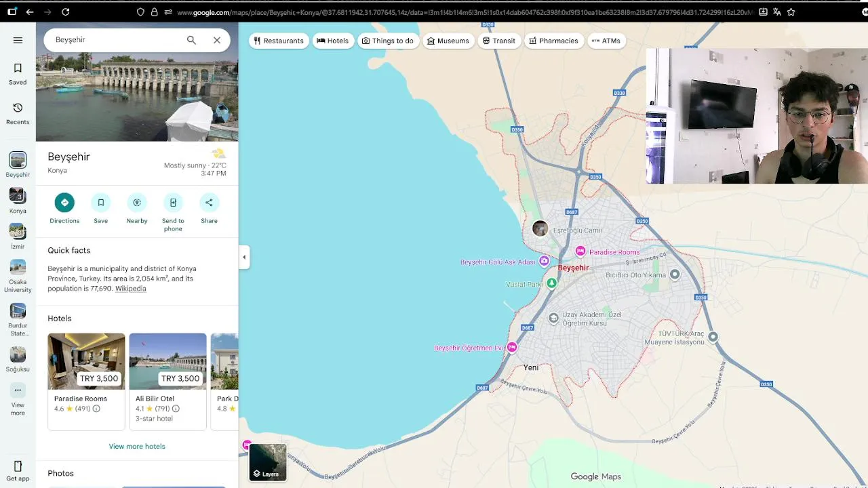The image size is (868, 488).
Task: Click Paradise Rooms hotel pin
Action: click(x=580, y=251)
